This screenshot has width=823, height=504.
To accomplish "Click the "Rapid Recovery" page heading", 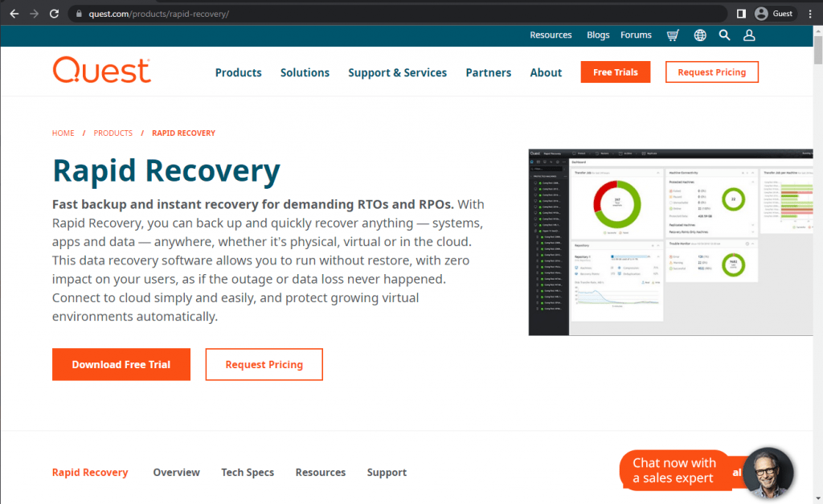I will 166,171.
